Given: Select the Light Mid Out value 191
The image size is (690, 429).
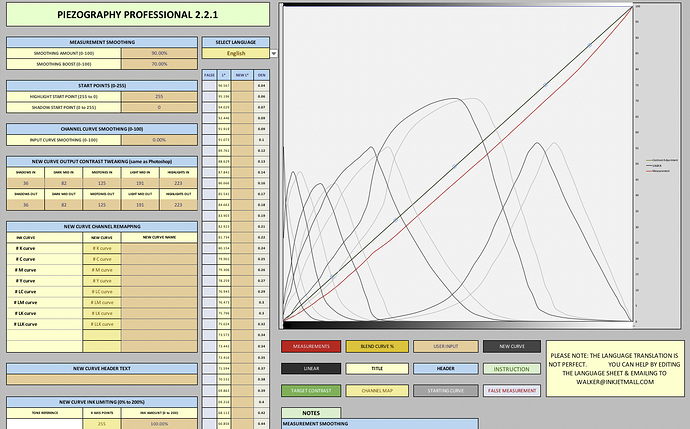Looking at the screenshot, I should tap(140, 205).
